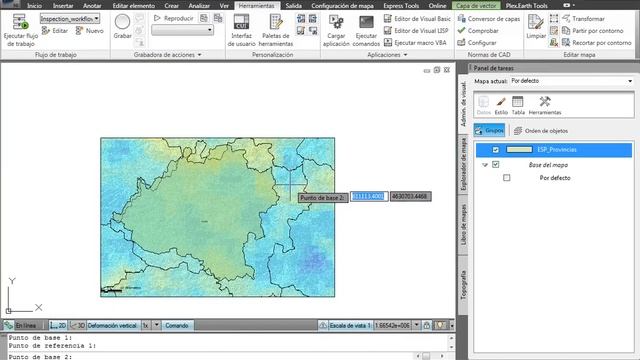The image size is (640, 360).
Task: Open Estilo in task panel
Action: 501,105
